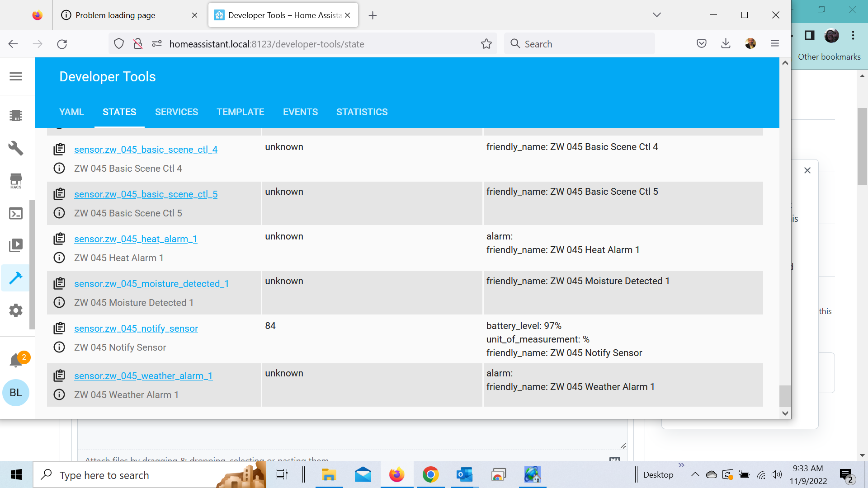Copy entity ID for heat_alarm_1 sensor
868x488 pixels.
(59, 239)
